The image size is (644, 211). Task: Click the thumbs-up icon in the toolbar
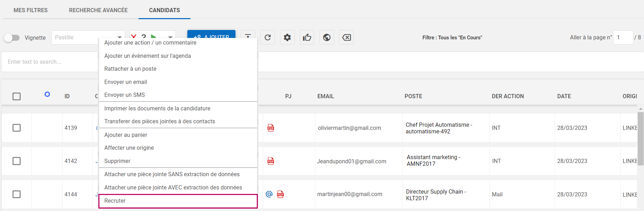[x=307, y=37]
